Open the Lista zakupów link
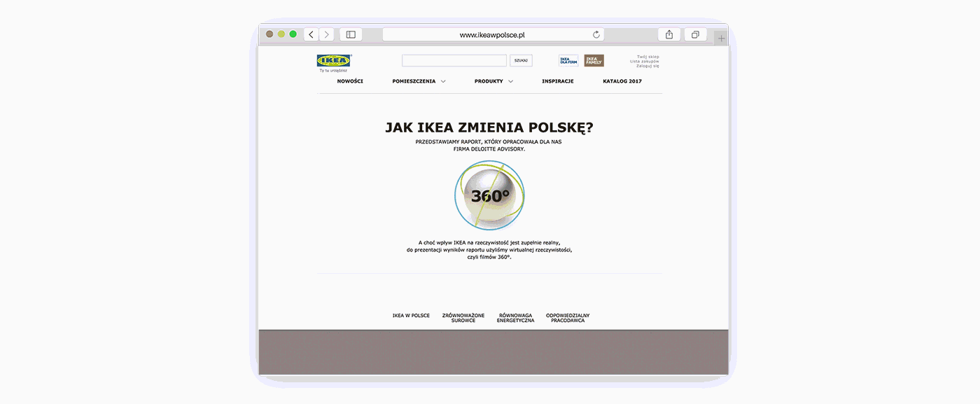980x404 pixels. (x=645, y=61)
